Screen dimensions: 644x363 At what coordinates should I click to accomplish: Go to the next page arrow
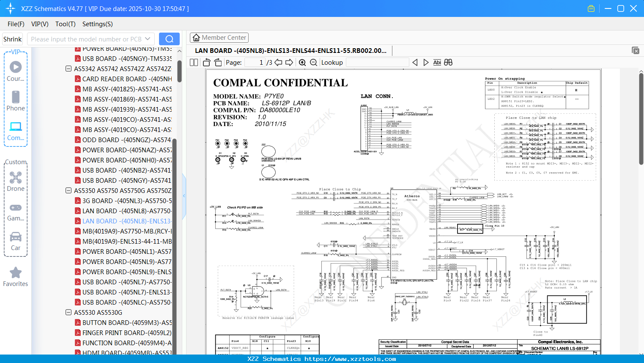point(289,63)
